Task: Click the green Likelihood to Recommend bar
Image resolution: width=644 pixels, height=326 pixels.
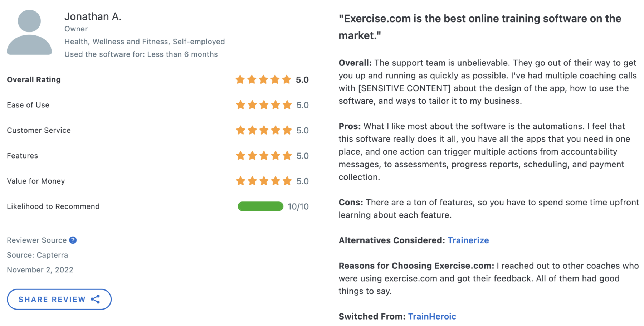Action: click(x=260, y=206)
